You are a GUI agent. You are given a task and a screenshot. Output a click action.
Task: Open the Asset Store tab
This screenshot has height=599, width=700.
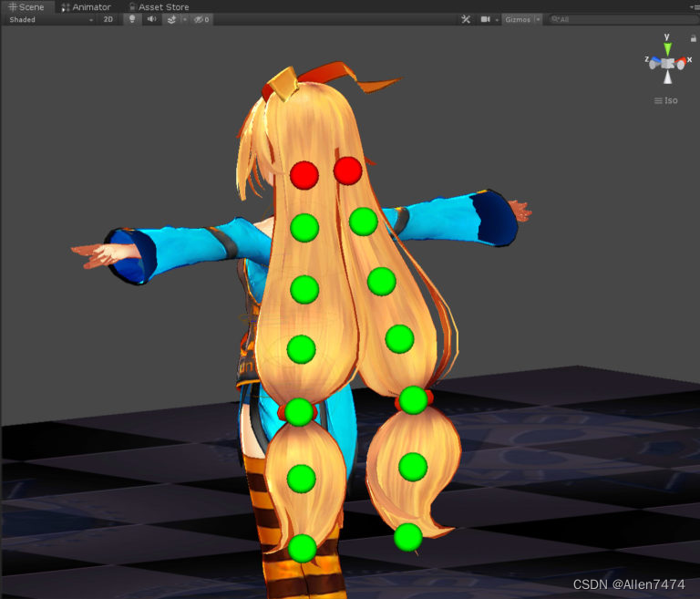pos(159,6)
